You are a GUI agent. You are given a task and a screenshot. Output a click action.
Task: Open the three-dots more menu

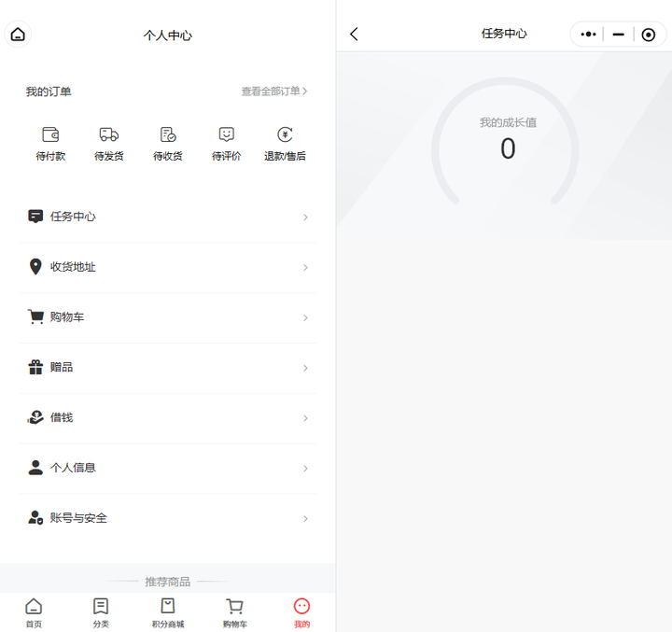pyautogui.click(x=588, y=35)
